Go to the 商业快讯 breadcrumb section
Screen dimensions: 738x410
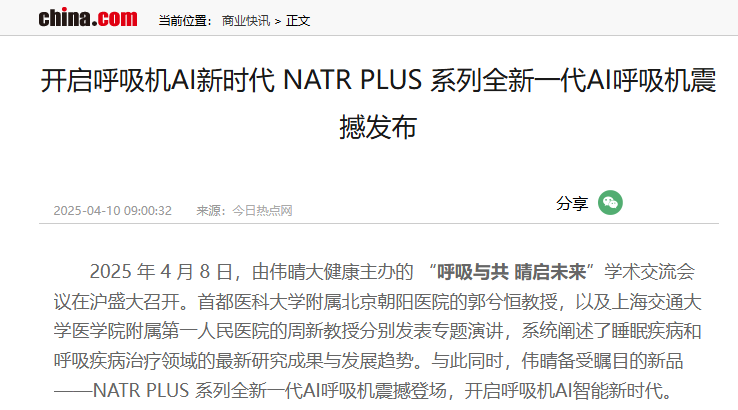pos(246,21)
